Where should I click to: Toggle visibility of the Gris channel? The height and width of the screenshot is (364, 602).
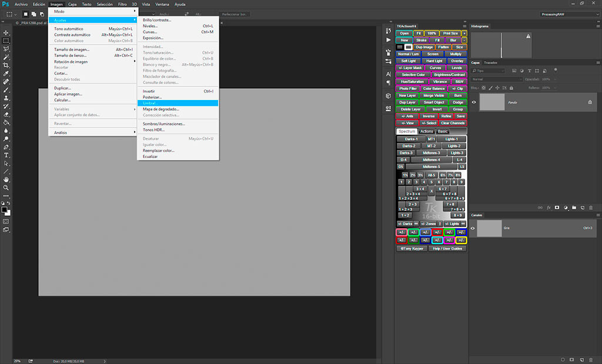coord(473,228)
